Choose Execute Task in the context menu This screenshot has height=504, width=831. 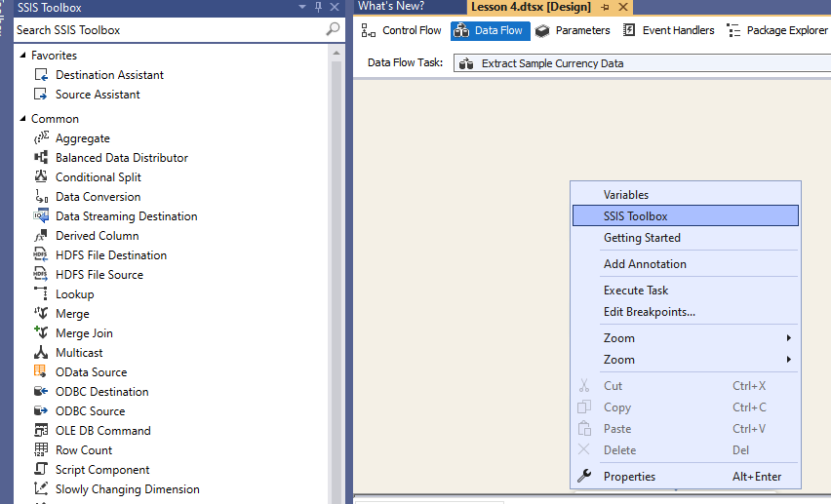pos(686,290)
